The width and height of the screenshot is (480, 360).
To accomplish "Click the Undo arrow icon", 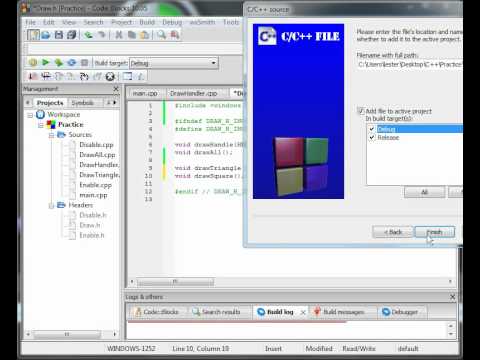I will point(88,35).
